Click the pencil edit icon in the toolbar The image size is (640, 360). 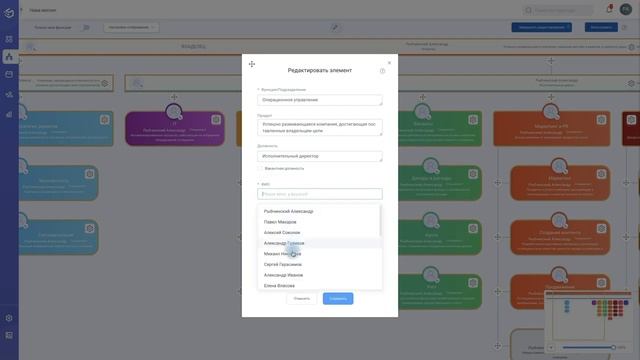click(335, 27)
